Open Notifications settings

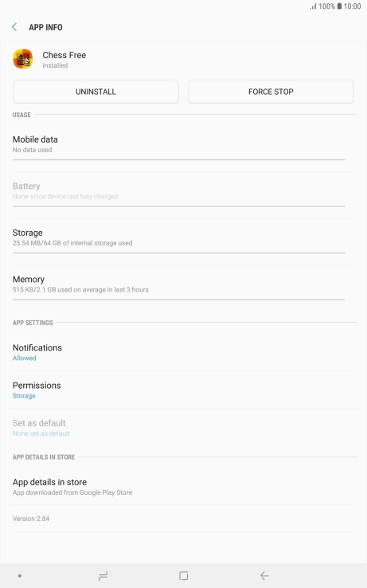(184, 352)
